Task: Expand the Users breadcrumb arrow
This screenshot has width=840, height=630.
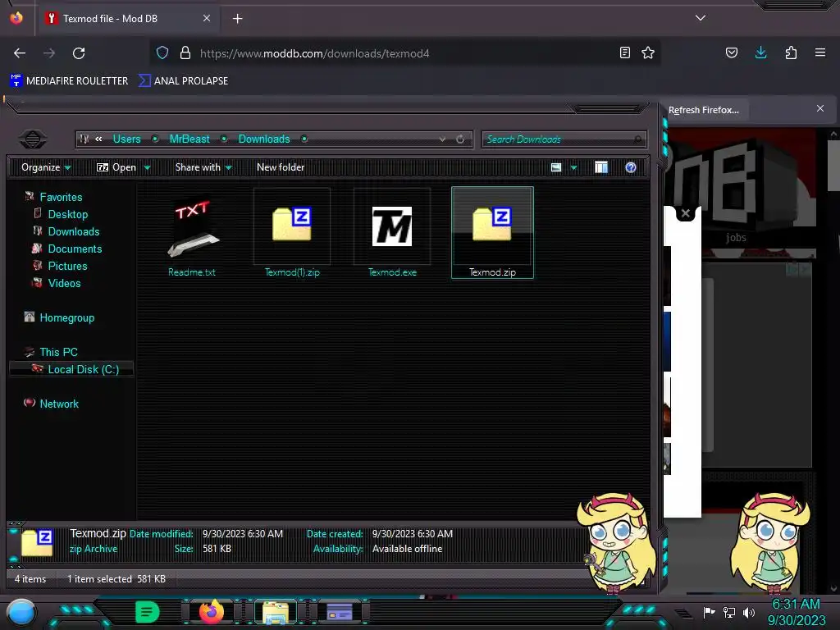Action: pyautogui.click(x=155, y=139)
